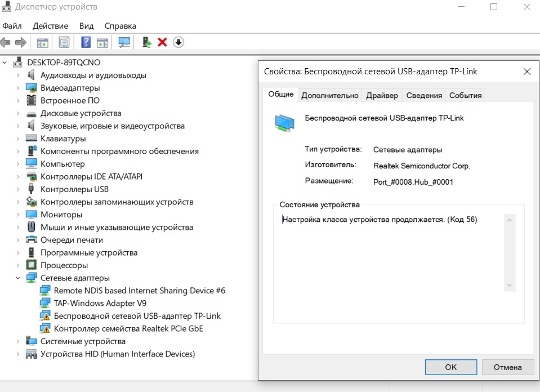The width and height of the screenshot is (540, 392).
Task: Click the Scan for hardware changes monitor icon
Action: click(x=124, y=42)
